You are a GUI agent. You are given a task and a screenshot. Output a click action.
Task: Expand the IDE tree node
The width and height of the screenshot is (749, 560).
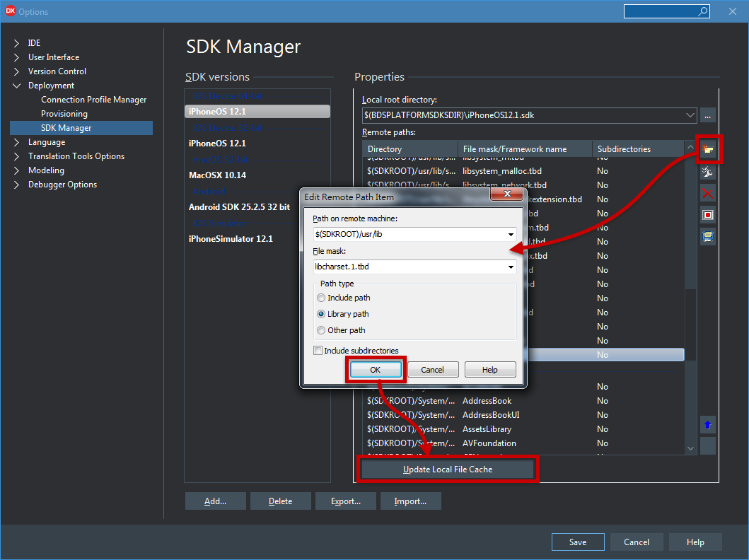pos(17,43)
